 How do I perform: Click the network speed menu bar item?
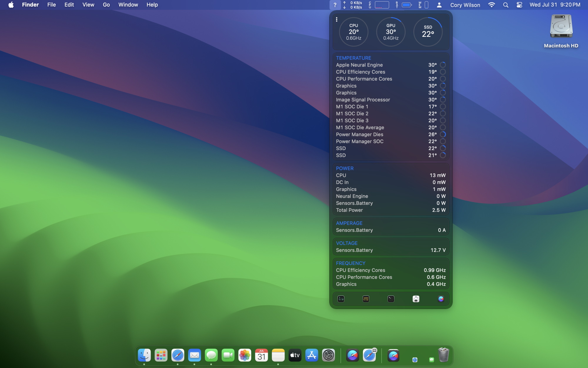353,5
